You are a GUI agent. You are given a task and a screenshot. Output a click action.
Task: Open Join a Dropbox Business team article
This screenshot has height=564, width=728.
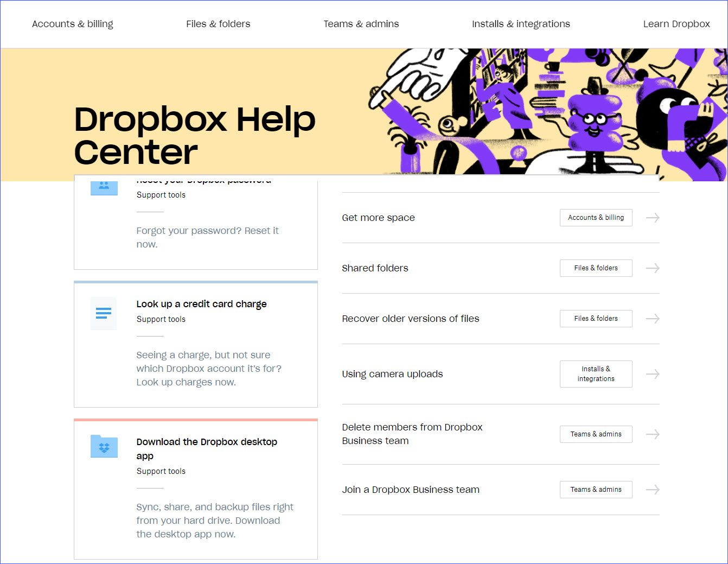click(411, 490)
